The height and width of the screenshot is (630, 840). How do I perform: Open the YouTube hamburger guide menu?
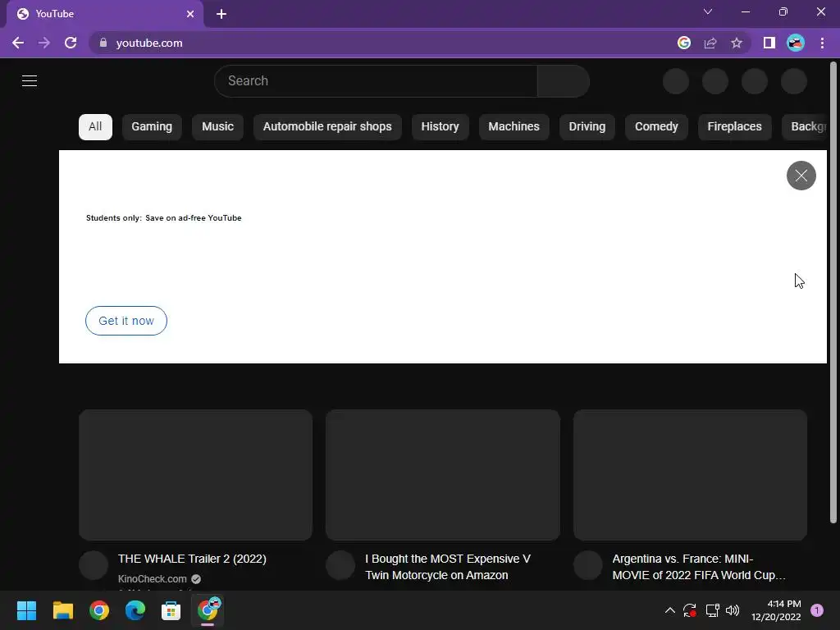[x=30, y=81]
